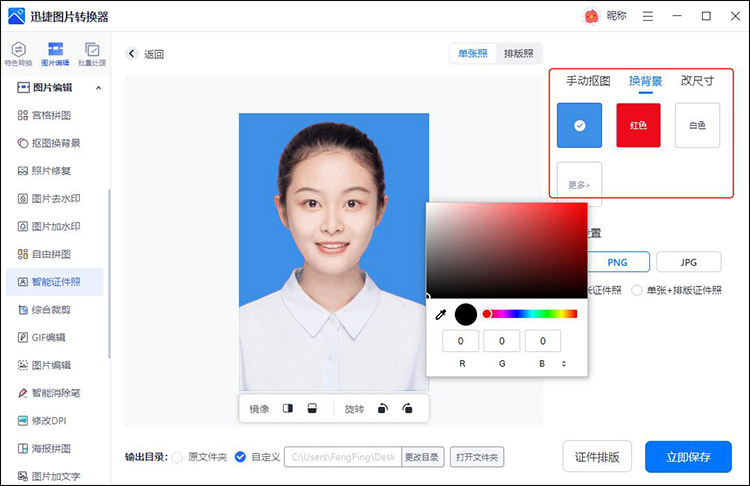Click the 证件排版 button
Image resolution: width=750 pixels, height=486 pixels.
click(x=597, y=457)
